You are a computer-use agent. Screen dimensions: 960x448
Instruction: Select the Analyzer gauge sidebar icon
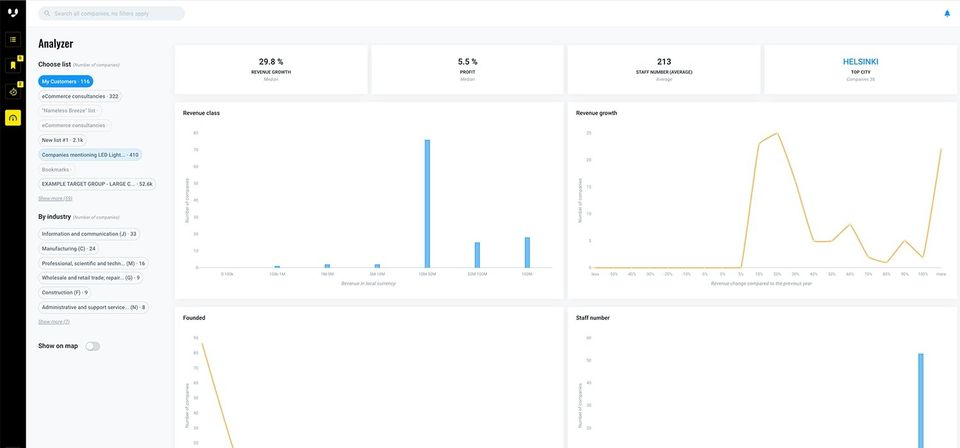click(x=13, y=118)
